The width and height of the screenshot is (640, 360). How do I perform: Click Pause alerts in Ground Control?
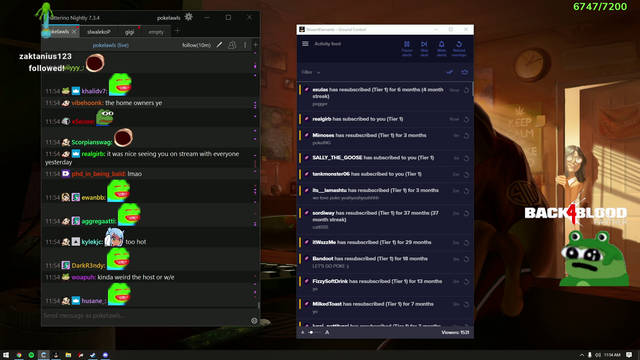407,48
